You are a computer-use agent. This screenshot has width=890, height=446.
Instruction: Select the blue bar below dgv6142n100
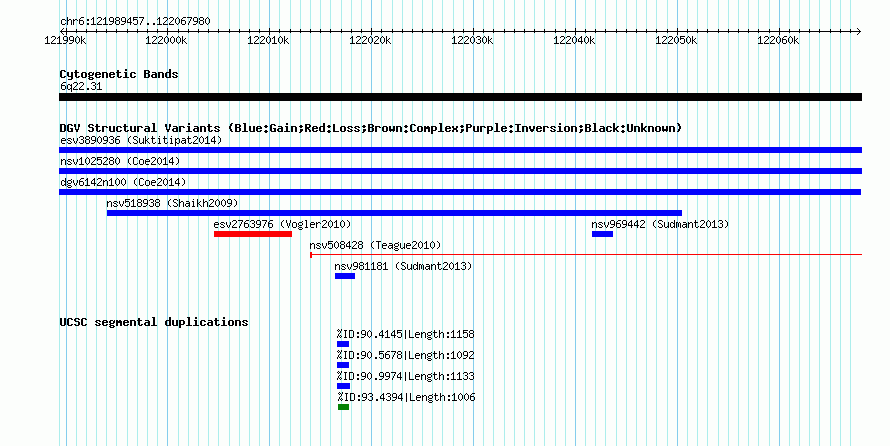460,192
